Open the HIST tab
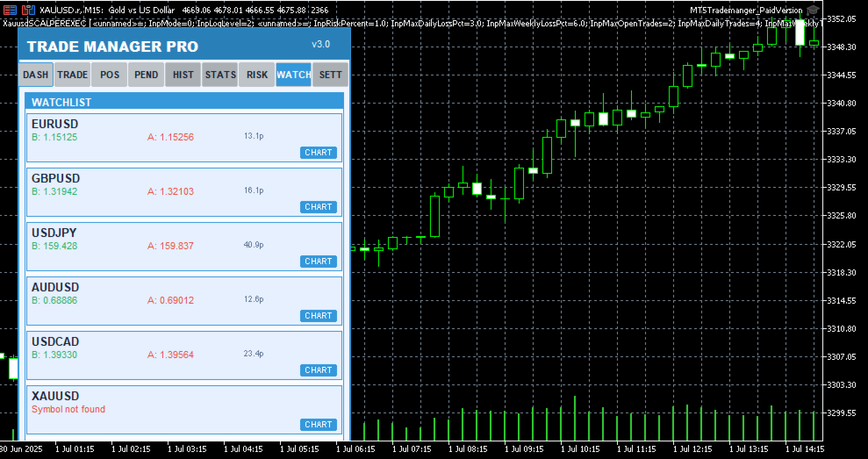The image size is (868, 459). click(x=183, y=75)
